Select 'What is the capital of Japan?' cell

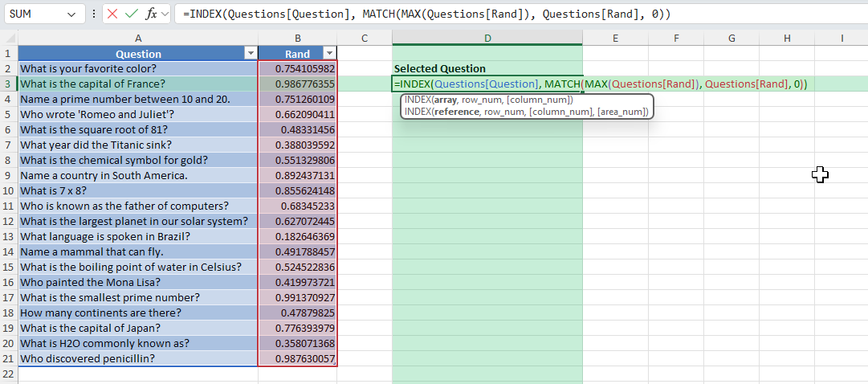click(138, 328)
